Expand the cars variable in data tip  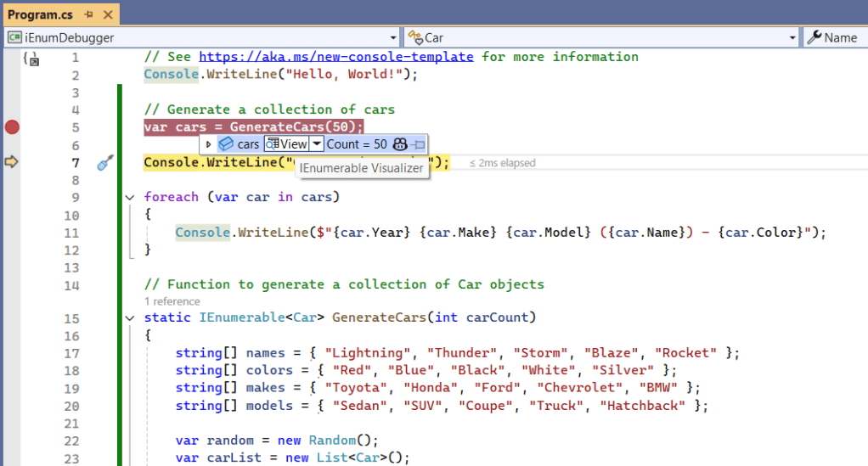coord(209,144)
